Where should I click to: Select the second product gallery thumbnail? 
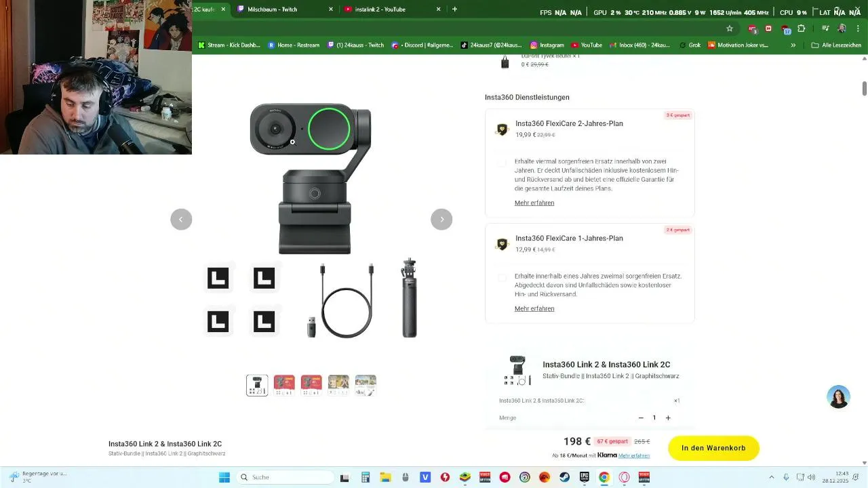click(x=284, y=385)
